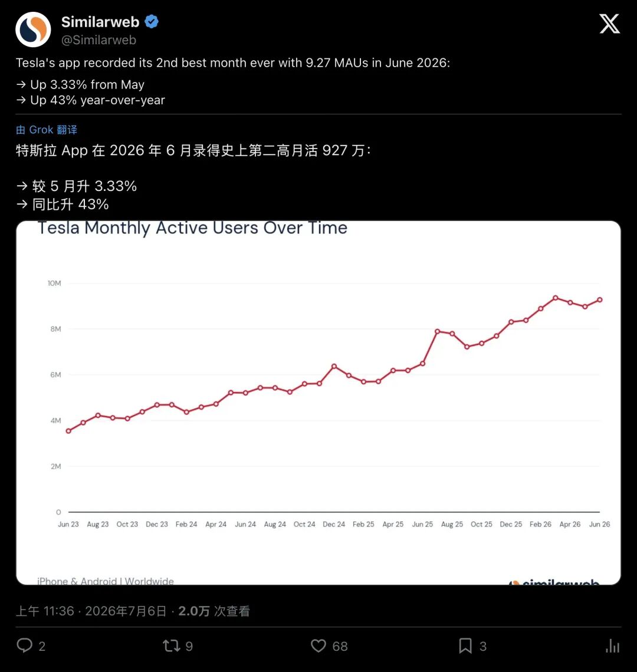Bookmark this post
The height and width of the screenshot is (672, 637).
point(465,645)
